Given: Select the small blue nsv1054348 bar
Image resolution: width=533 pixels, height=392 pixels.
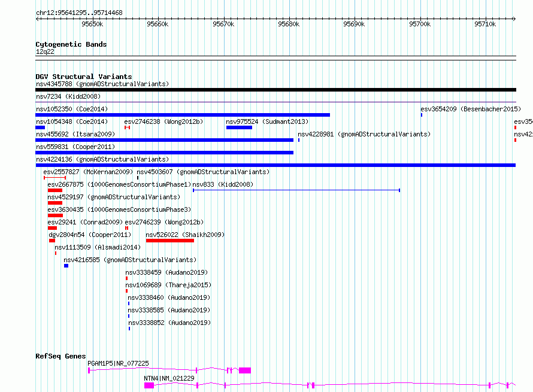Looking at the screenshot, I should click(40, 127).
